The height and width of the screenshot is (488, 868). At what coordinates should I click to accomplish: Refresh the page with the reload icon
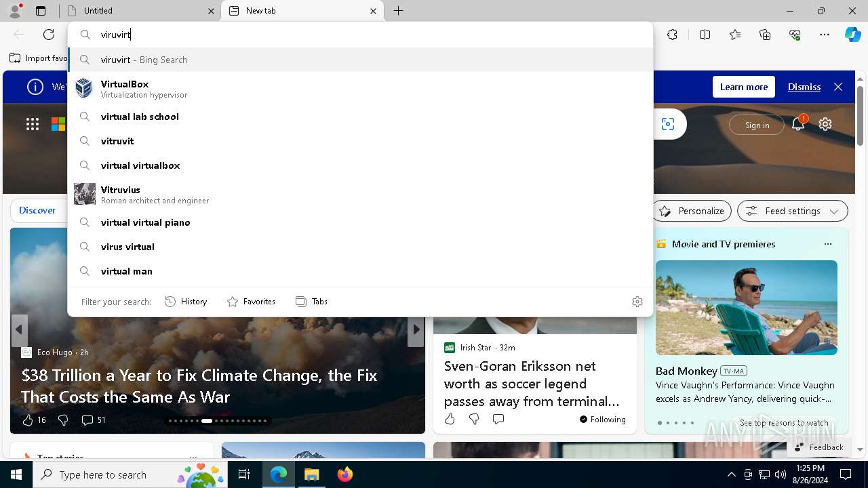point(49,35)
